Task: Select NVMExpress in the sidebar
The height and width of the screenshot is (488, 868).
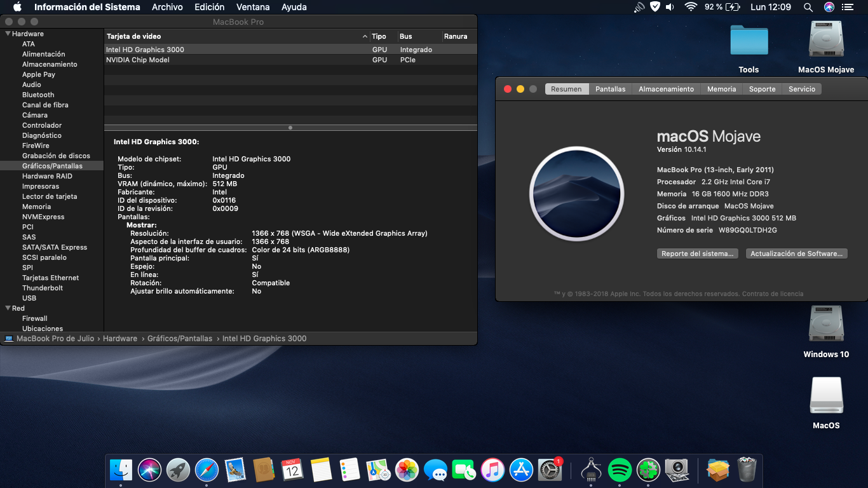Action: [43, 217]
